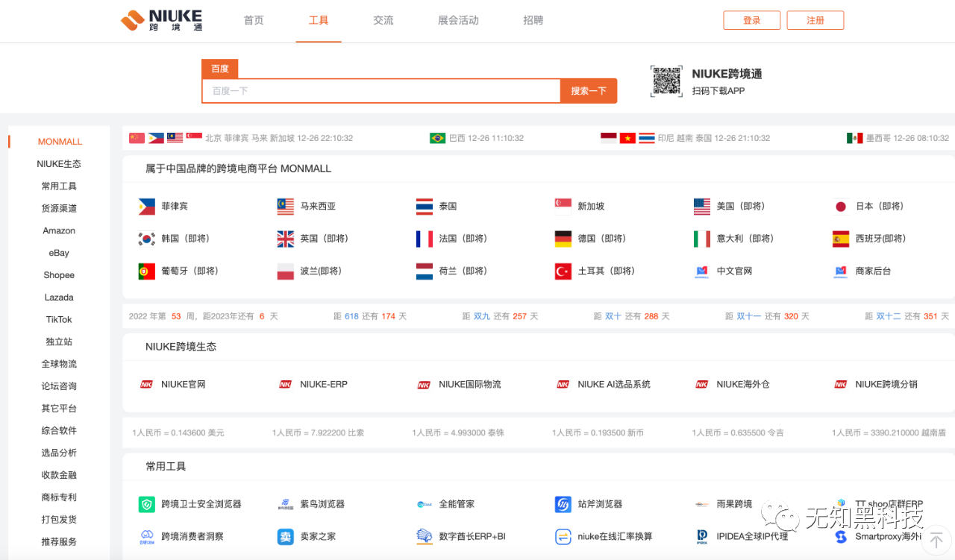This screenshot has height=560, width=955.
Task: Click the 卖家之家 icon
Action: click(286, 537)
